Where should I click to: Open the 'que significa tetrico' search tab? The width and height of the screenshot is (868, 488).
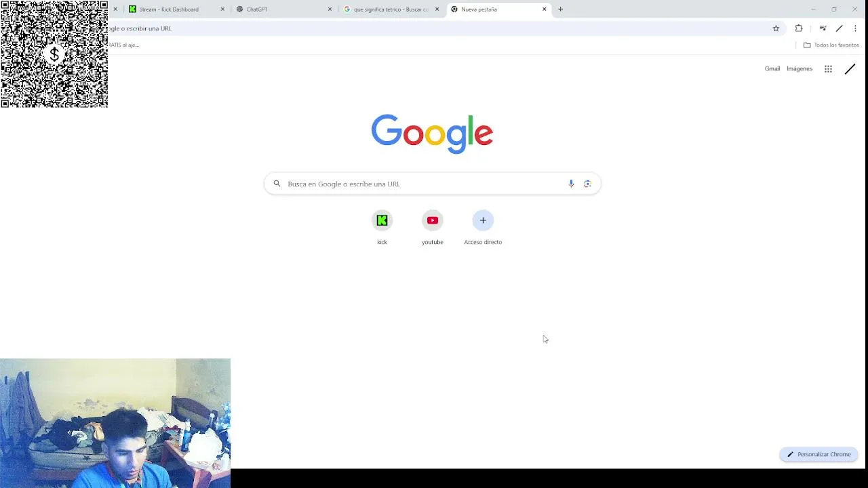(391, 9)
